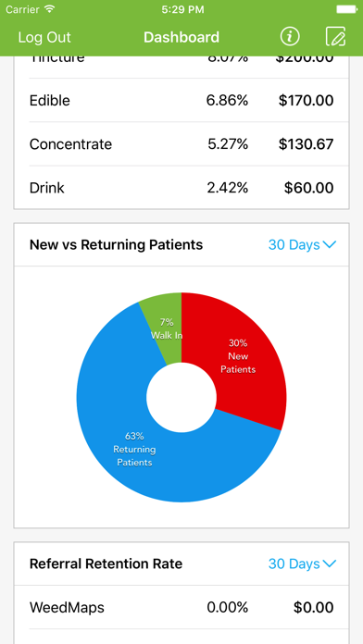363x644 pixels.
Task: Click Log Out in the header
Action: coord(44,37)
